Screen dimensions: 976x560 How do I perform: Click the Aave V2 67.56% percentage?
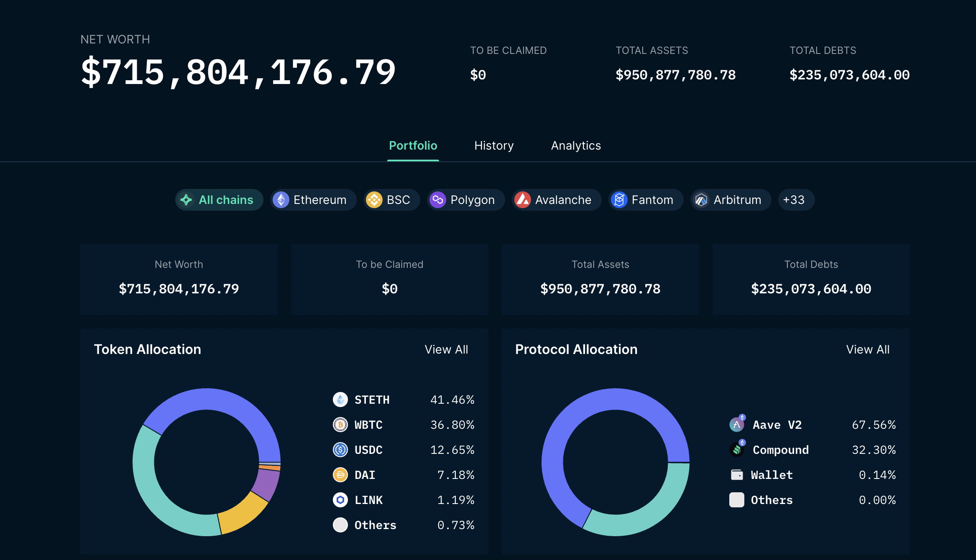pos(874,425)
